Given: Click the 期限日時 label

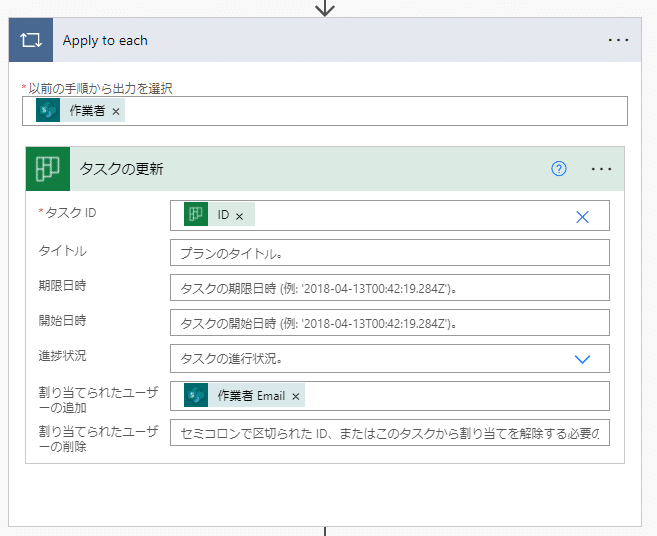Looking at the screenshot, I should pos(62,286).
